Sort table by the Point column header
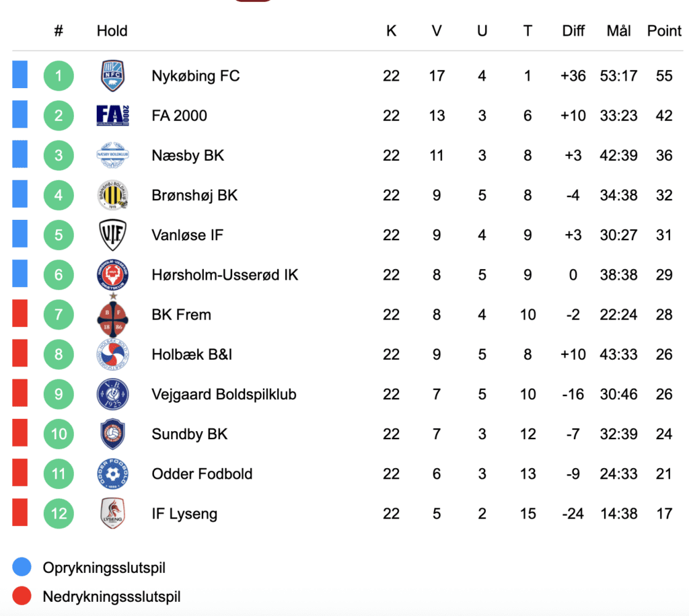This screenshot has width=689, height=616. [x=664, y=31]
